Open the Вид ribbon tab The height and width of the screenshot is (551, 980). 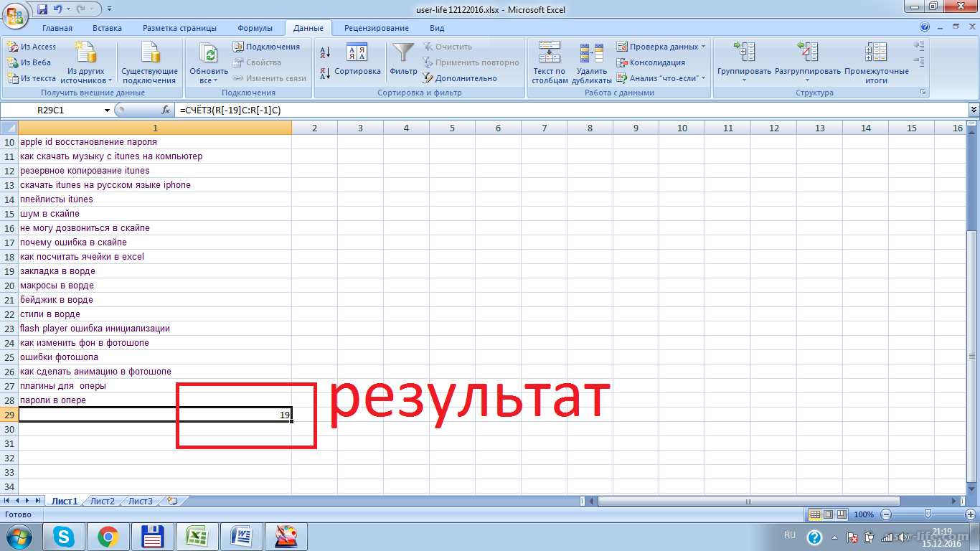437,28
